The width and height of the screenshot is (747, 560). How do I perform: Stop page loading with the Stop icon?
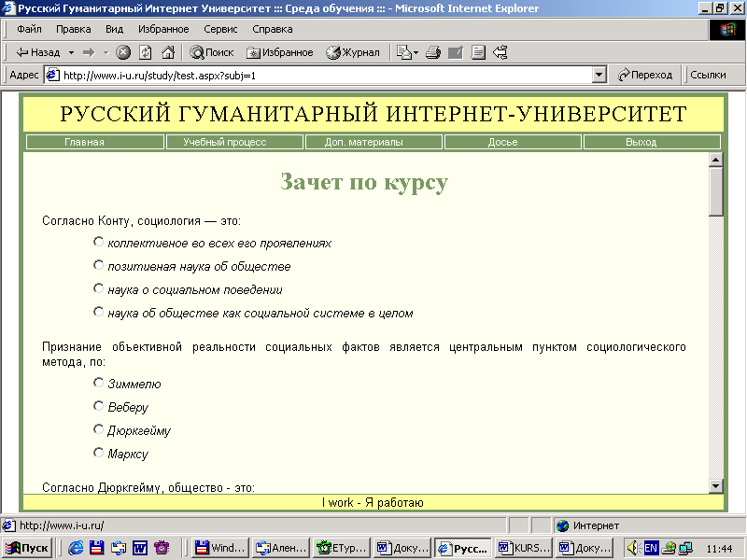(123, 52)
